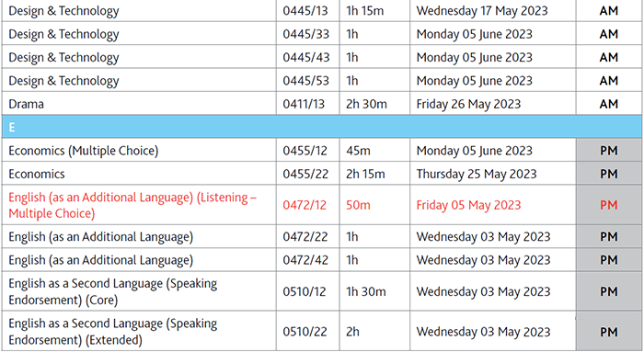The height and width of the screenshot is (352, 644).
Task: Click red code 0472/12
Action: 305,205
